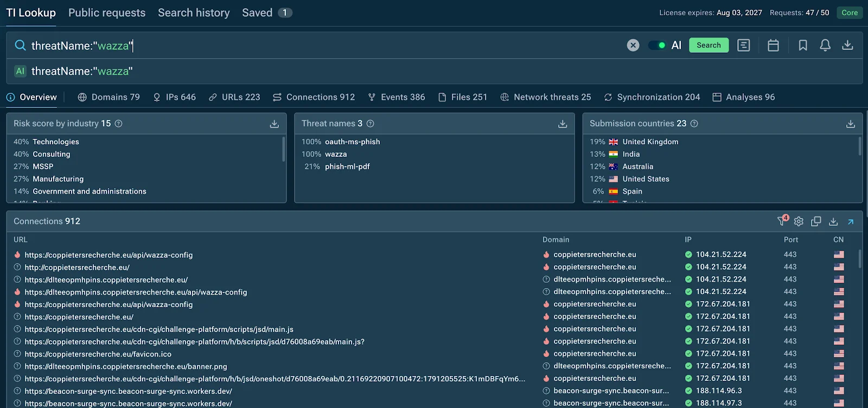This screenshot has height=408, width=868.
Task: Open the Domains 79 tab
Action: 109,97
